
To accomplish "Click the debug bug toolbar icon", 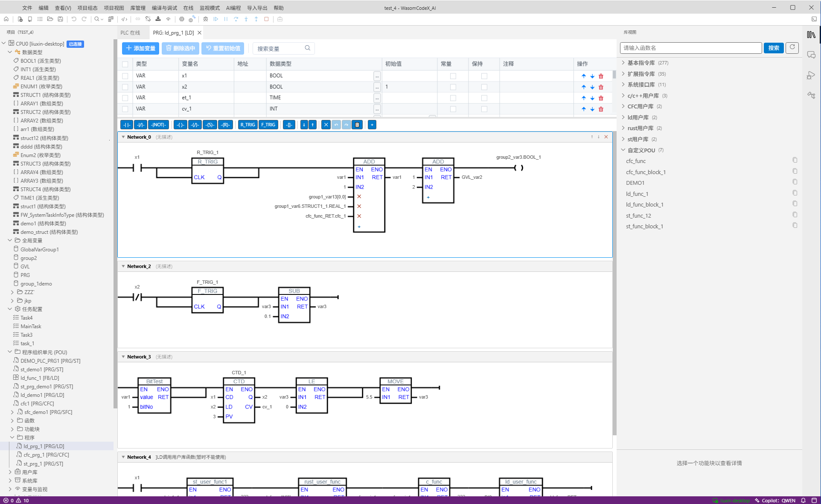I will click(x=206, y=19).
